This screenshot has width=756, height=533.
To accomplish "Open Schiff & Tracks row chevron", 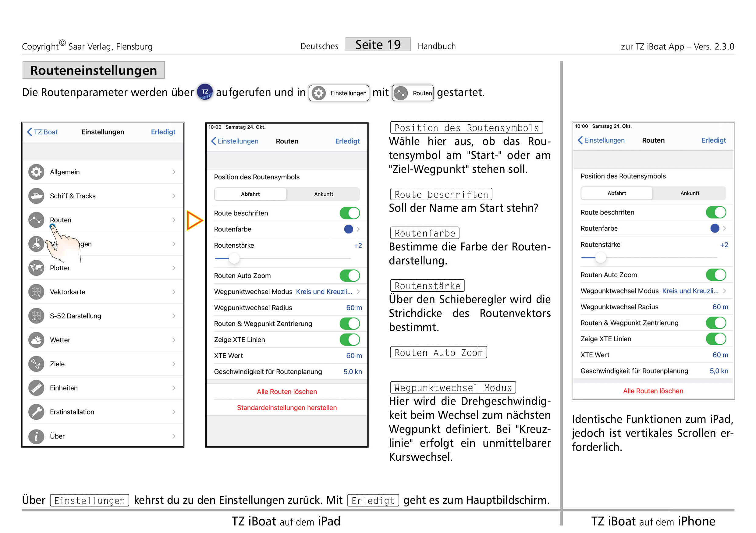I will coord(174,196).
